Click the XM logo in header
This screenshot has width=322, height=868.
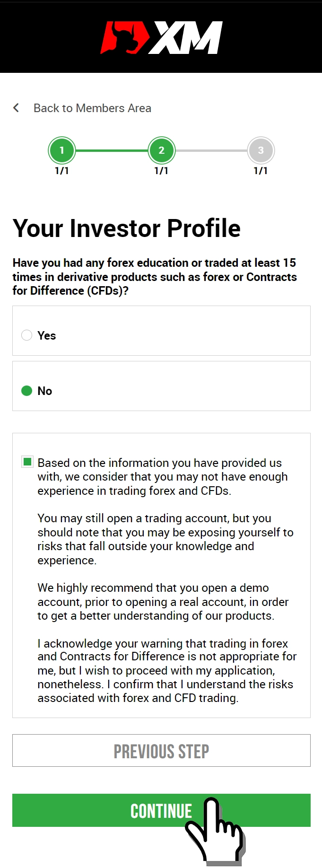click(161, 37)
